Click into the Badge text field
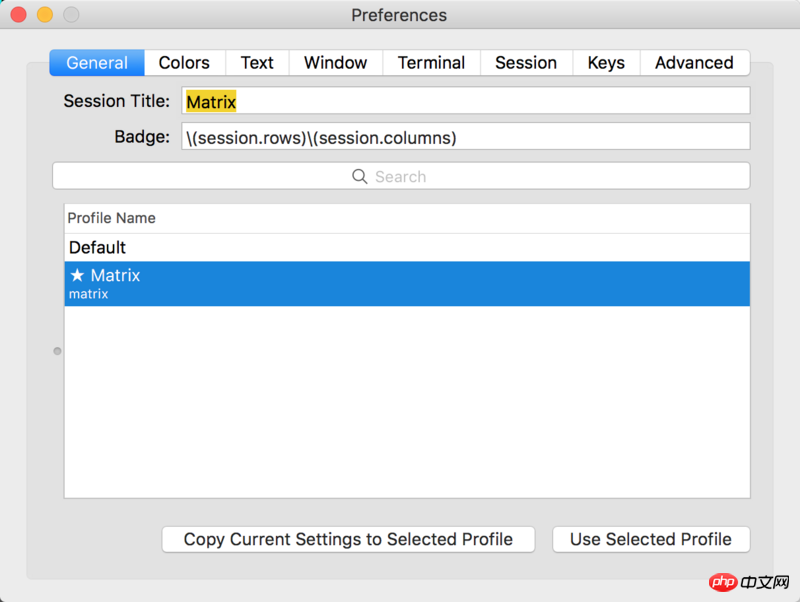The image size is (800, 602). pos(466,136)
